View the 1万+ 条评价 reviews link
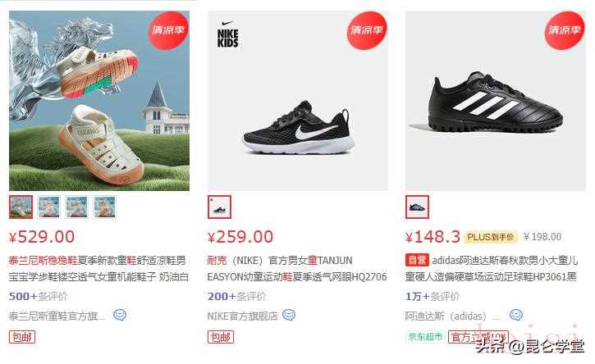The height and width of the screenshot is (364, 595). coord(433,296)
